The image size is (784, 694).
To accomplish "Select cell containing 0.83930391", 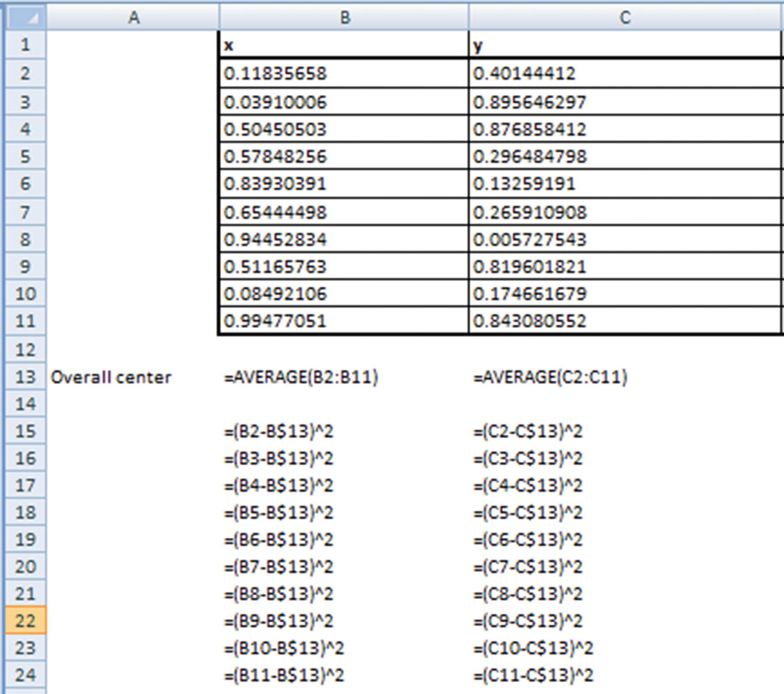I will tap(344, 184).
